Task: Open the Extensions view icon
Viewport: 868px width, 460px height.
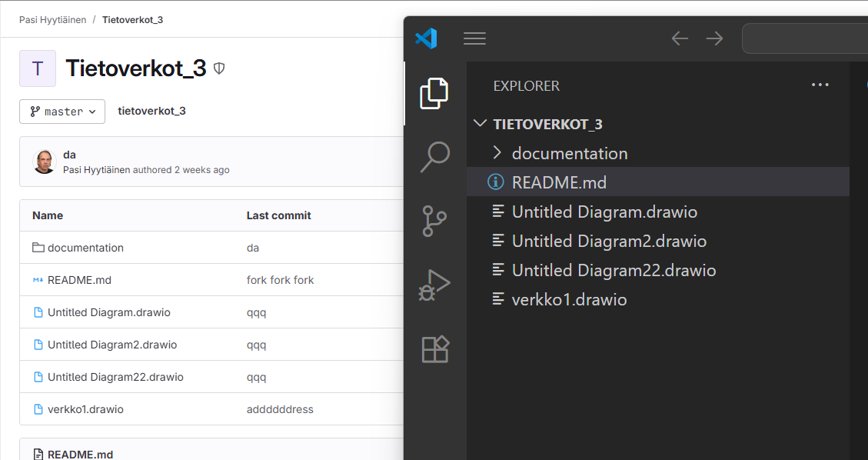Action: pos(434,349)
